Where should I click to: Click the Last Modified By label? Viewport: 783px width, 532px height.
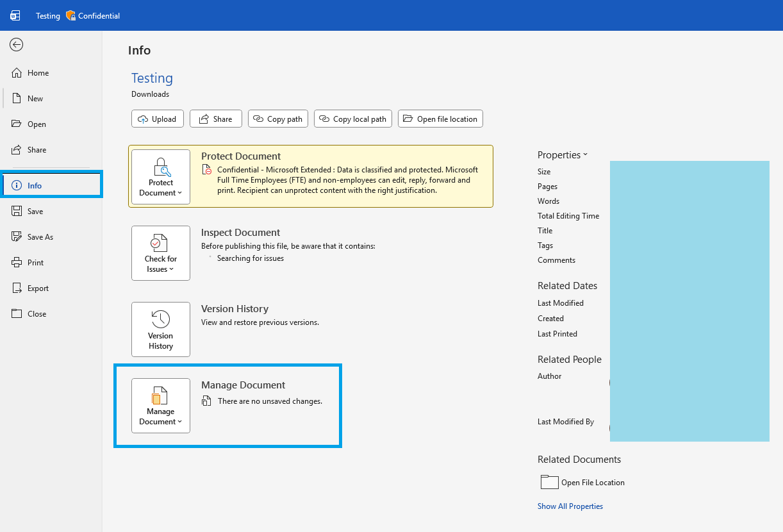(566, 422)
